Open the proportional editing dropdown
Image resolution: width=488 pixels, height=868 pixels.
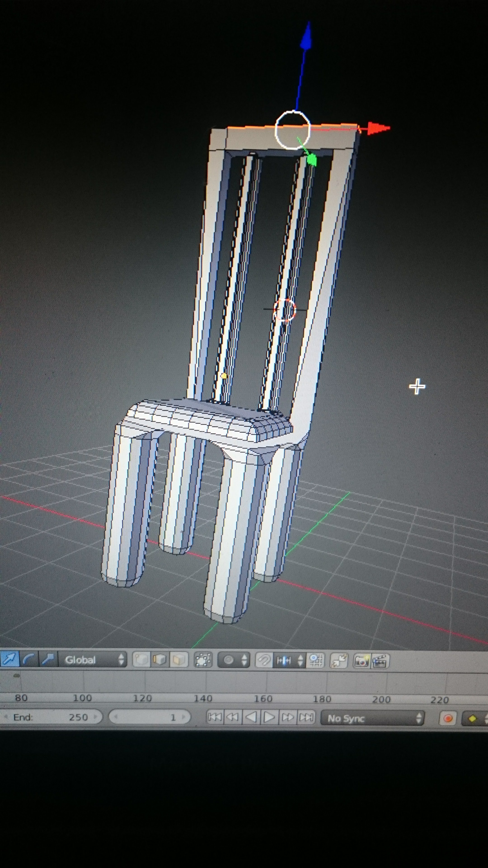tap(234, 660)
